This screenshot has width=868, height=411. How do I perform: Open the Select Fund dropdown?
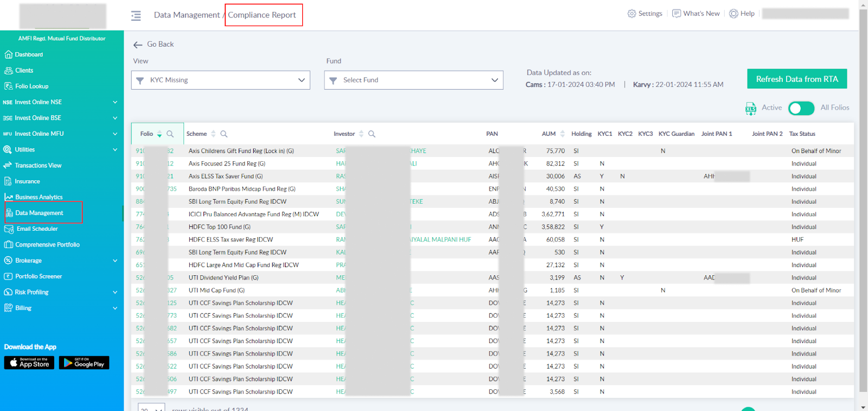414,80
